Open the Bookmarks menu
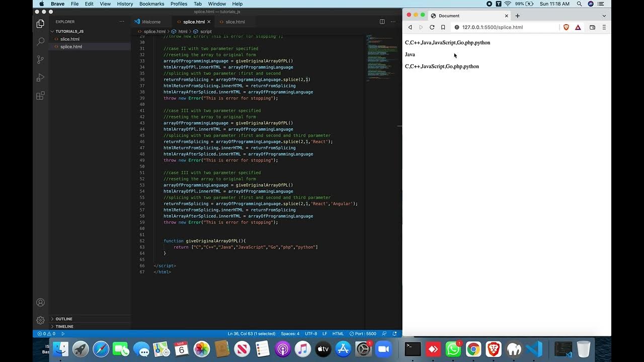The image size is (644, 362). (151, 4)
